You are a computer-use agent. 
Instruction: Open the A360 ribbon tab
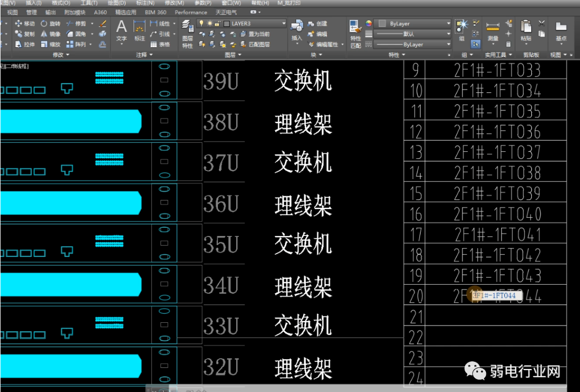click(100, 12)
